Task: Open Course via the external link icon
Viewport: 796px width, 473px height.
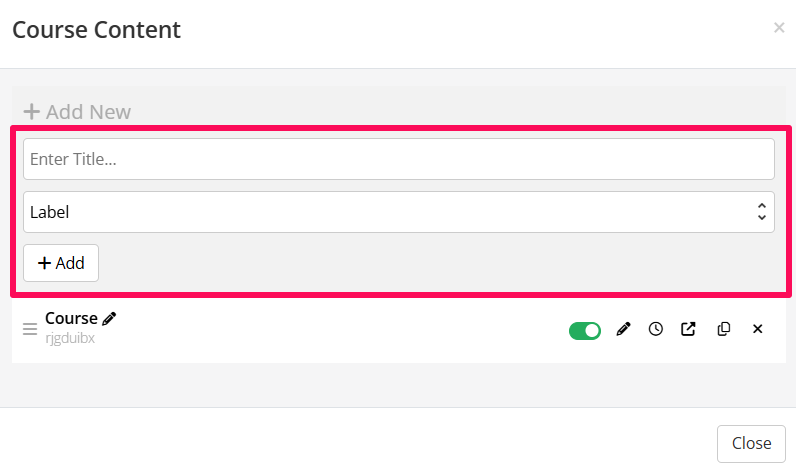Action: point(688,329)
